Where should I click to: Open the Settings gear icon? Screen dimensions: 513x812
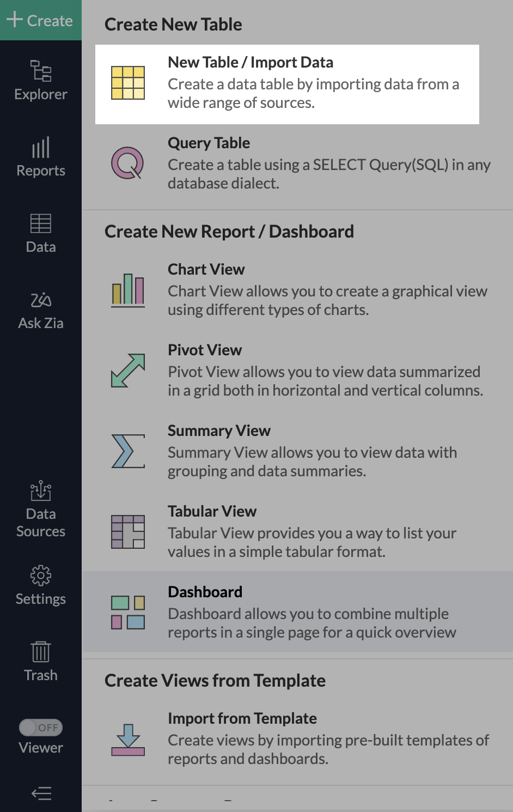(41, 575)
